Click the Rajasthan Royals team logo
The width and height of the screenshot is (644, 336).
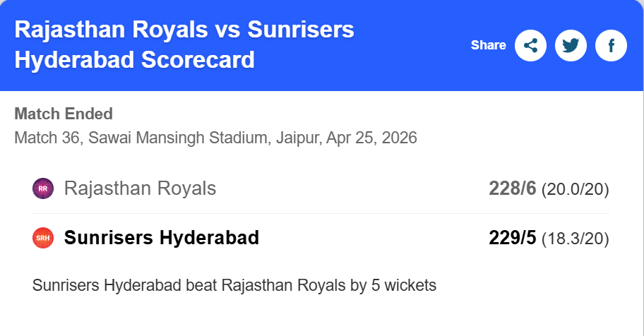pyautogui.click(x=43, y=189)
